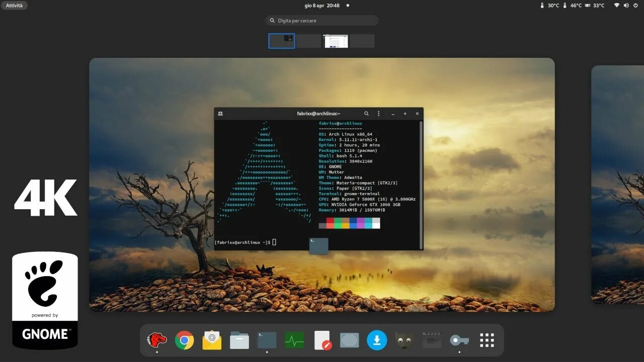Maximize the terminal with the plus button
Viewport: 644px width, 362px height.
coord(405,114)
